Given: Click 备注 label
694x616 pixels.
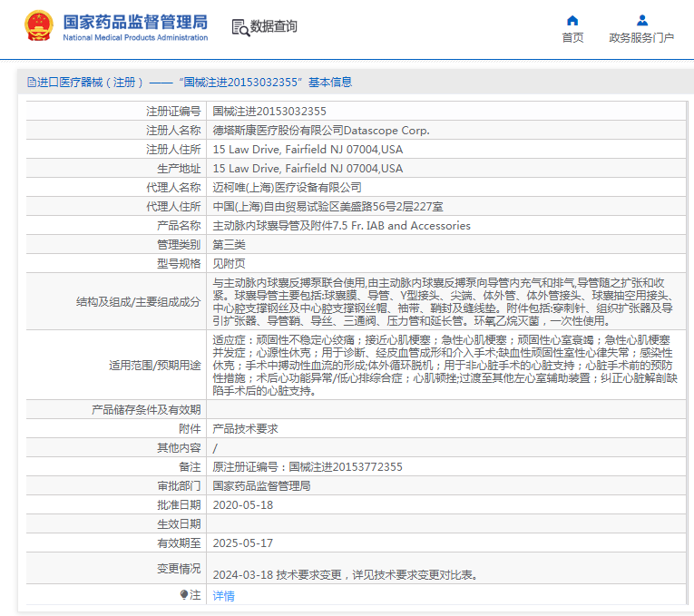Looking at the screenshot, I should tap(190, 467).
